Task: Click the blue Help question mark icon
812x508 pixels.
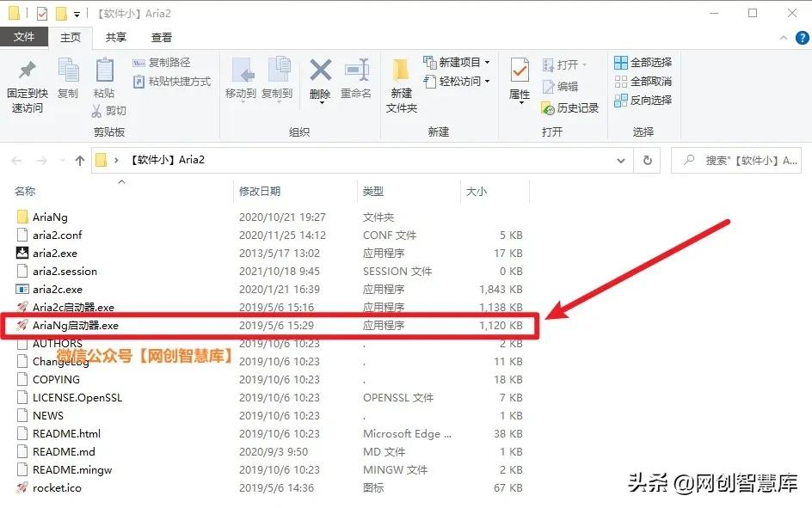Action: [x=802, y=38]
